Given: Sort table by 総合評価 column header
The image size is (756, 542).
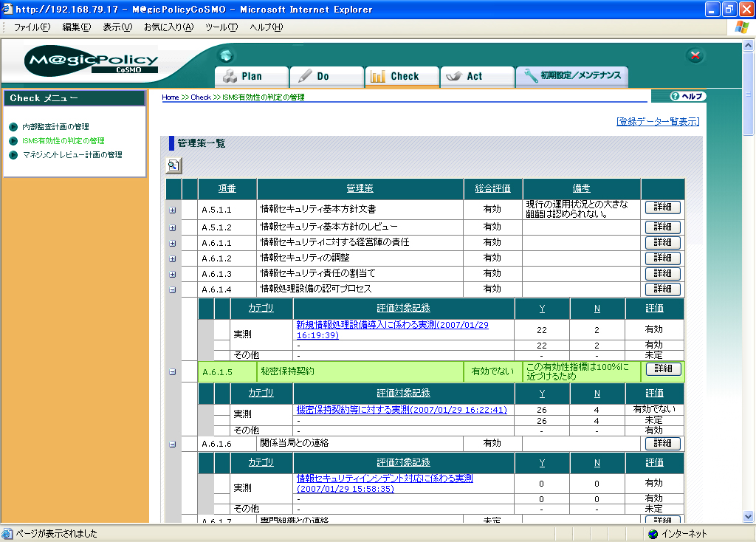Looking at the screenshot, I should 492,189.
